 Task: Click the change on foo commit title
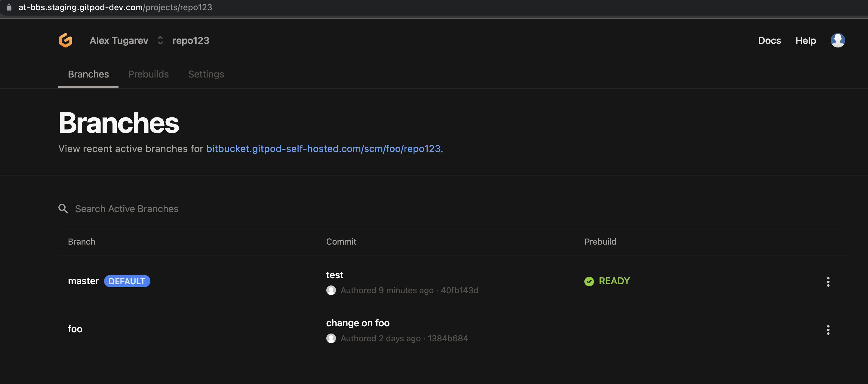[x=358, y=323]
